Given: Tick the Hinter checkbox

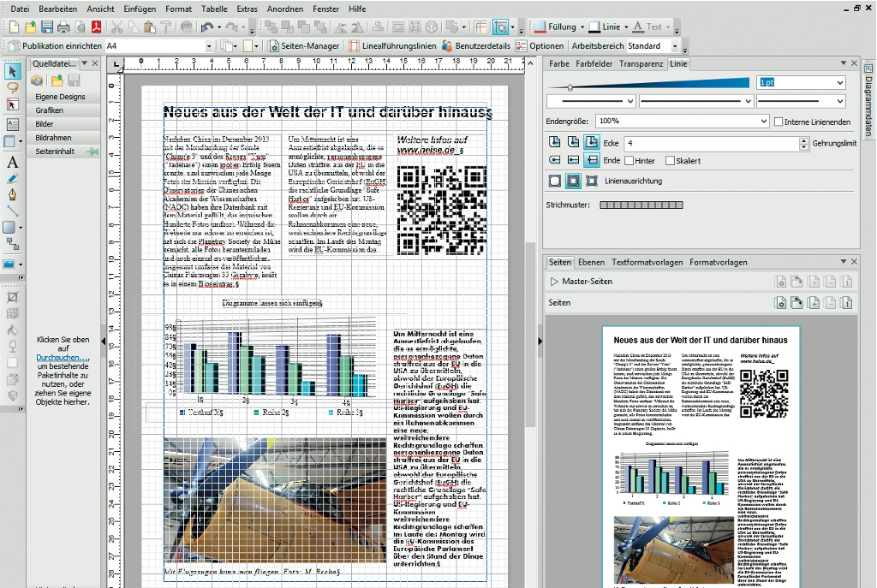Looking at the screenshot, I should [x=629, y=160].
